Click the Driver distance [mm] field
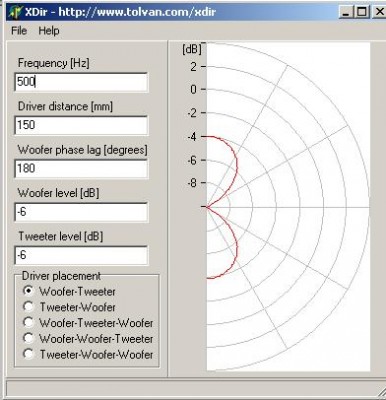386x400 pixels. tap(81, 125)
